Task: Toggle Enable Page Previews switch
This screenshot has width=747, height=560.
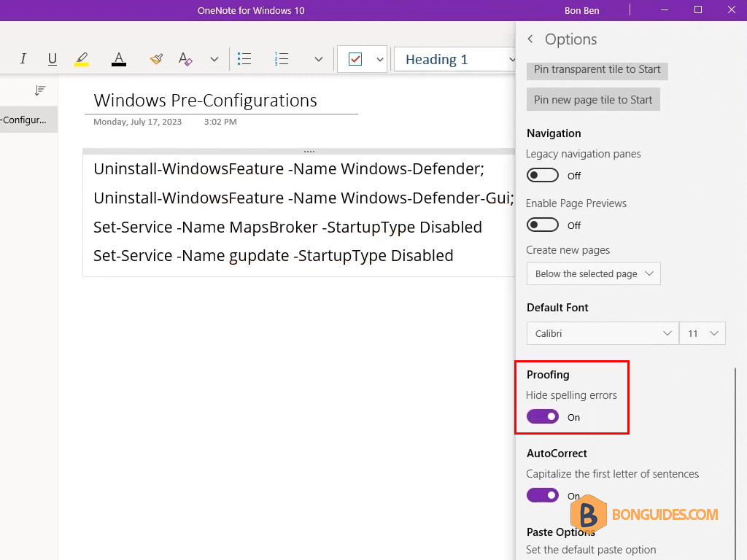Action: pos(543,225)
